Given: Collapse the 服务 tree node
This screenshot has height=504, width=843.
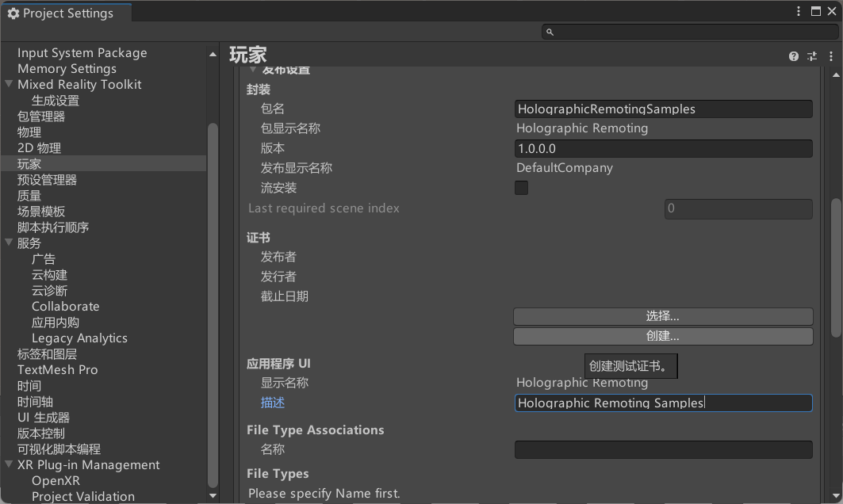Looking at the screenshot, I should (x=9, y=242).
